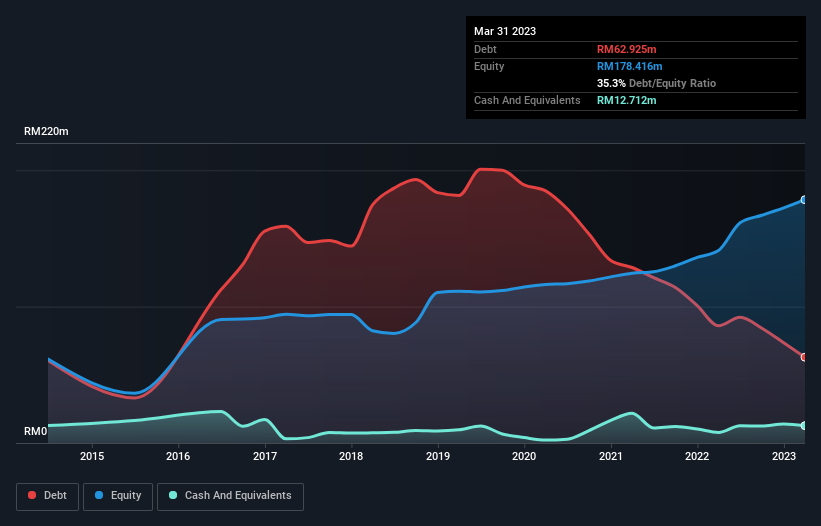Click the 2016 x-axis label
This screenshot has width=821, height=526.
(178, 456)
